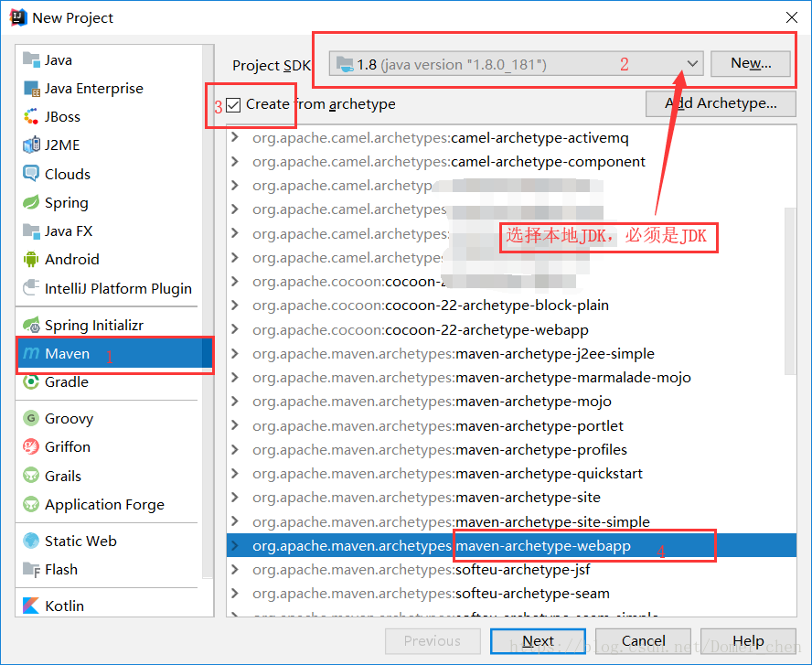This screenshot has height=665, width=812.
Task: Click the JBoss icon
Action: click(31, 116)
